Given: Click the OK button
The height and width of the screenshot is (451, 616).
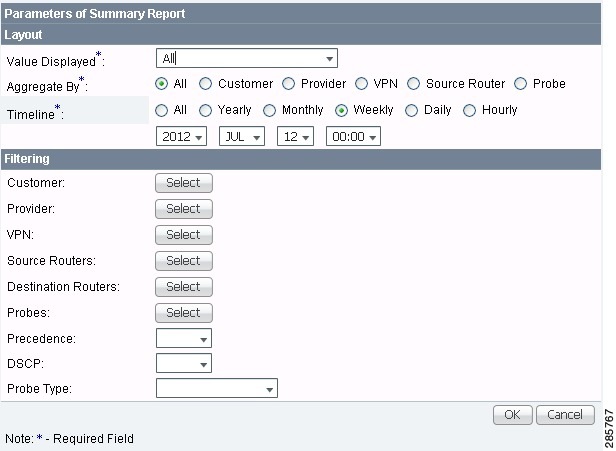Looking at the screenshot, I should pyautogui.click(x=512, y=415).
